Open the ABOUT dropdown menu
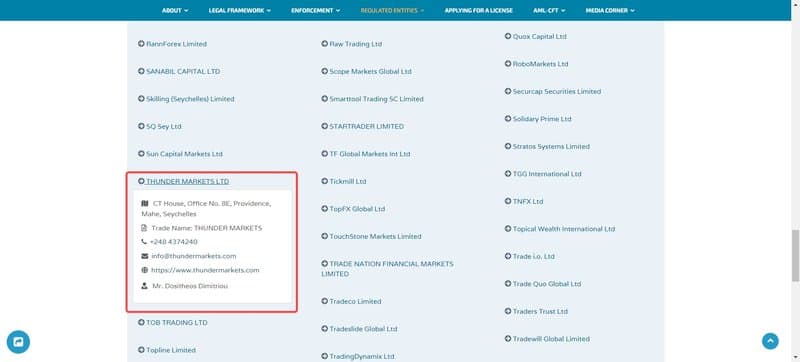The image size is (800, 362). pos(175,10)
